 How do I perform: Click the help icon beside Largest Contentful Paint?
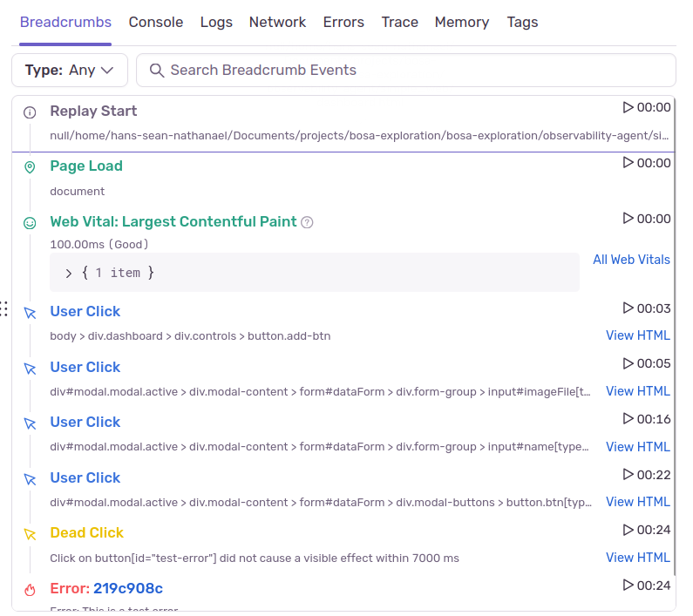pos(307,222)
